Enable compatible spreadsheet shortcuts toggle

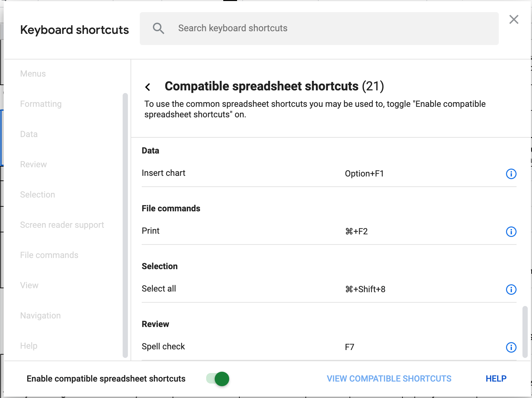[x=217, y=379]
